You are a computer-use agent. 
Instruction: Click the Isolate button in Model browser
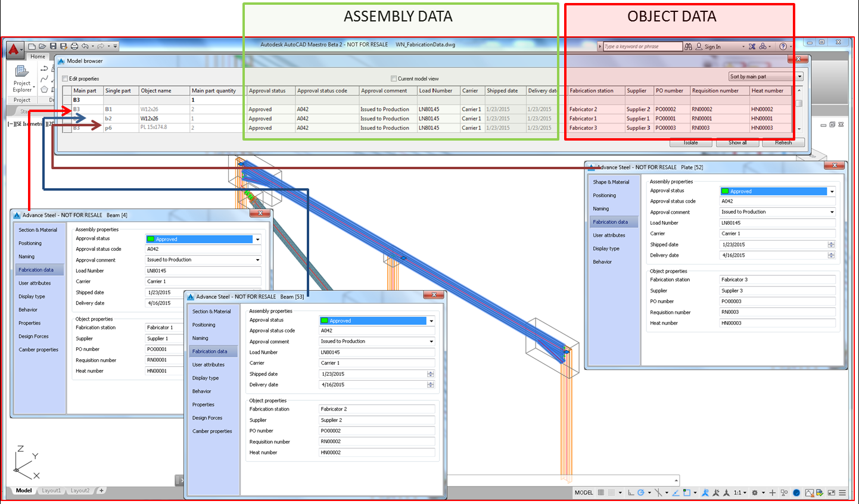(691, 142)
